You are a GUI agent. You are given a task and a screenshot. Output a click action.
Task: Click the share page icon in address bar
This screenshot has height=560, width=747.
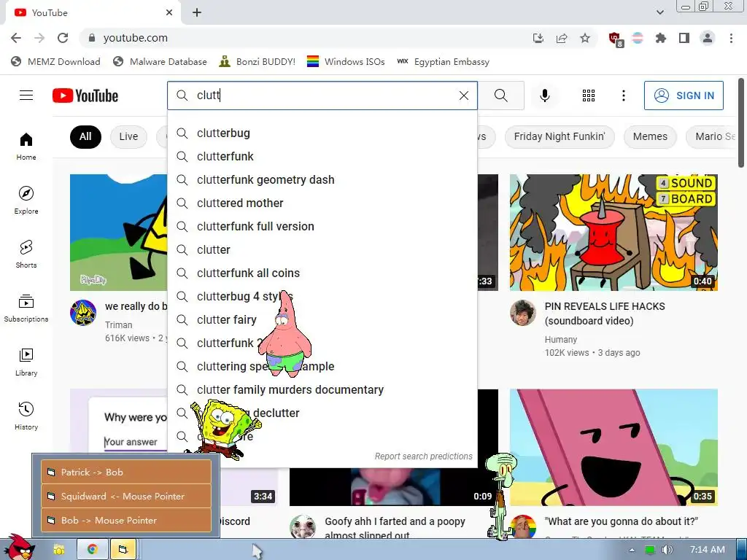point(562,38)
